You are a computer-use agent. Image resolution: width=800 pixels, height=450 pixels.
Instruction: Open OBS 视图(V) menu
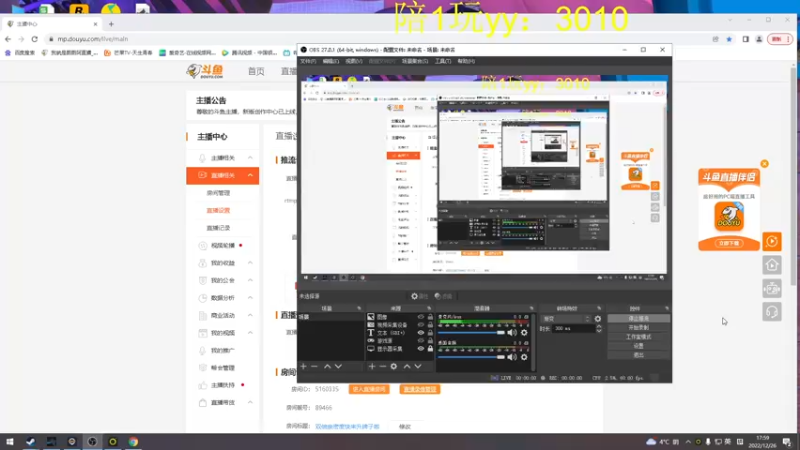pyautogui.click(x=354, y=61)
